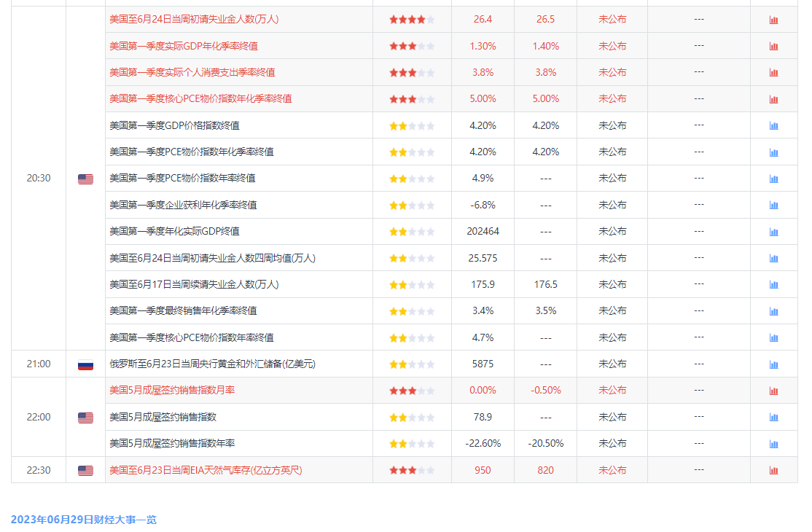Click previous value -22.60%
This screenshot has height=532, width=812.
pyautogui.click(x=483, y=444)
